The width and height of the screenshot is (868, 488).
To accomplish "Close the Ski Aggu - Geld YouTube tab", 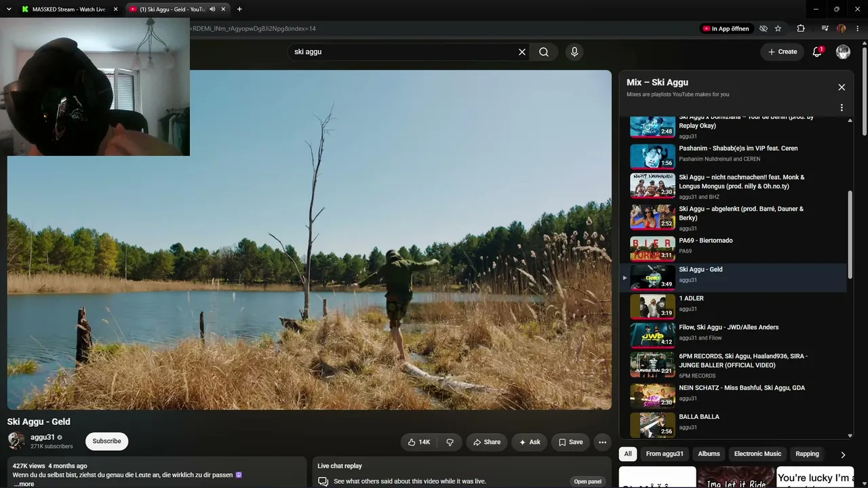I will pos(223,9).
